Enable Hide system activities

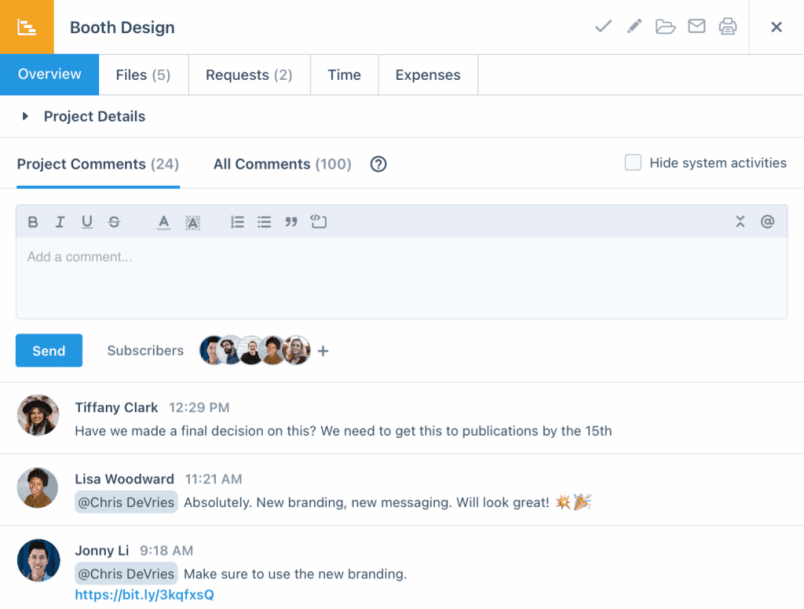point(633,161)
